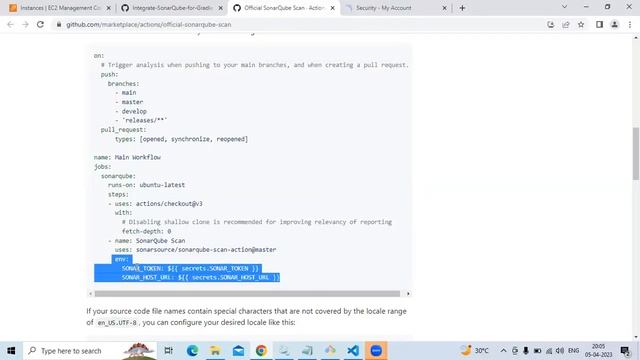The image size is (640, 360).
Task: Open the Chrome profile menu
Action: [614, 24]
